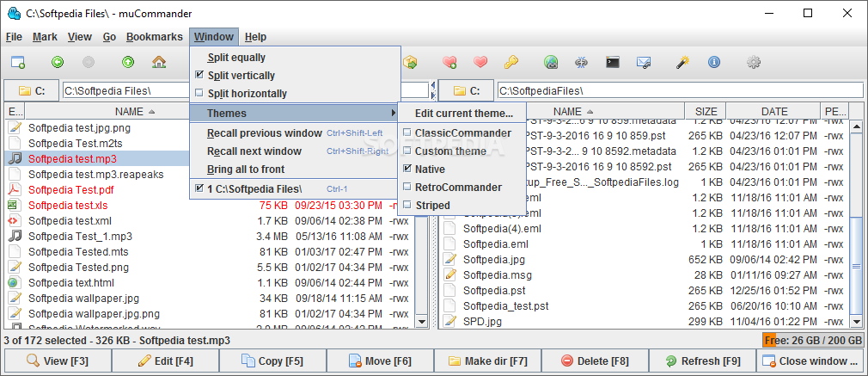This screenshot has height=376, width=868.
Task: Click the greyed-out forward arrow icon
Action: 89,62
